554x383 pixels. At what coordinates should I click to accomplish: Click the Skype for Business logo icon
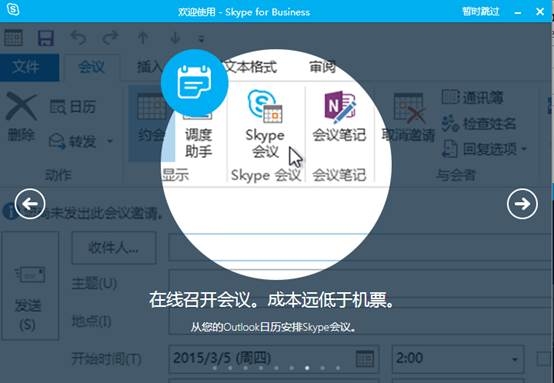pyautogui.click(x=13, y=10)
